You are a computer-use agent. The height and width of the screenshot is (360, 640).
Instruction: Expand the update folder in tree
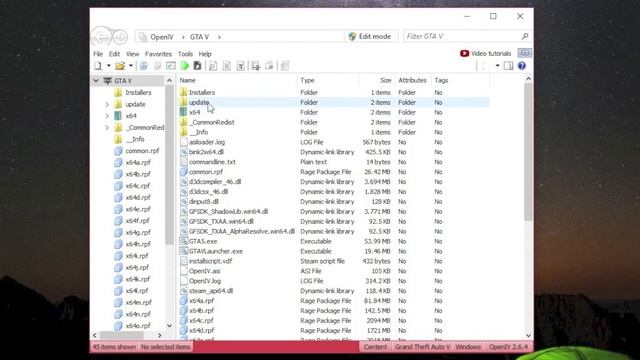pyautogui.click(x=107, y=104)
